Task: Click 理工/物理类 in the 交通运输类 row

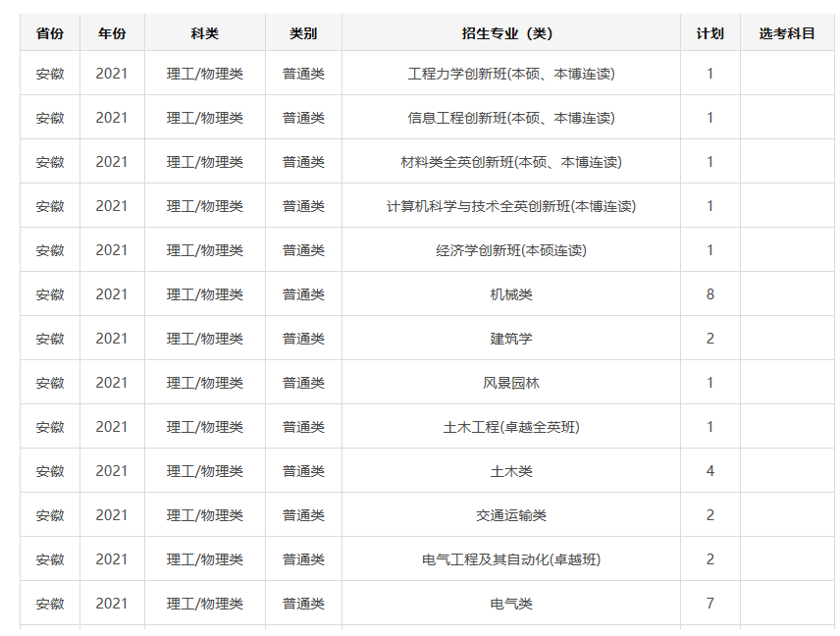Action: pyautogui.click(x=205, y=515)
